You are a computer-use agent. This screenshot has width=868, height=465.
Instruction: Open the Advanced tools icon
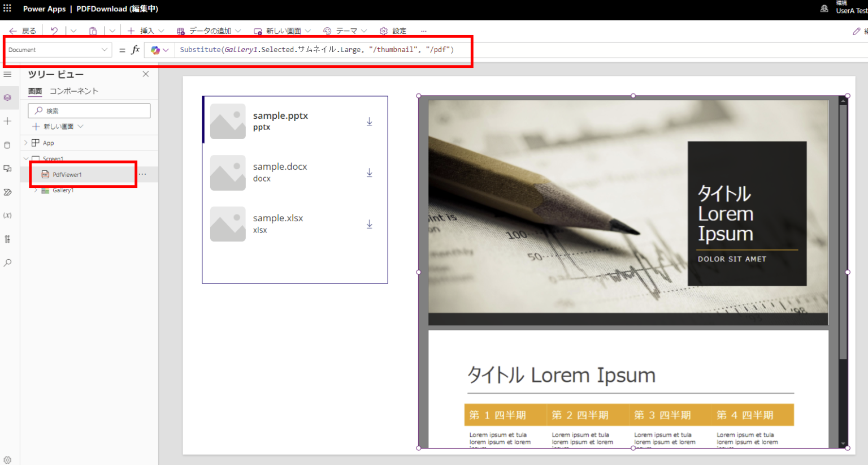point(8,239)
